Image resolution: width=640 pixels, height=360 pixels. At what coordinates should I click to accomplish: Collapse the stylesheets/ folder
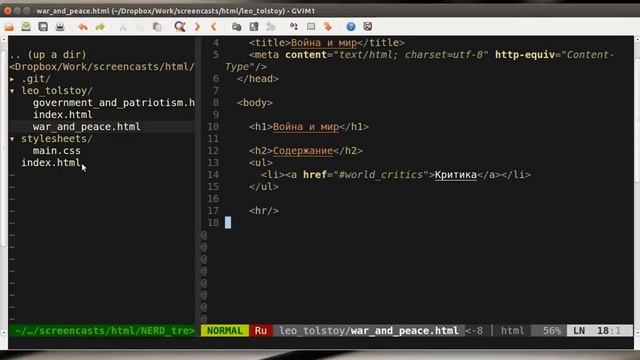(12, 139)
